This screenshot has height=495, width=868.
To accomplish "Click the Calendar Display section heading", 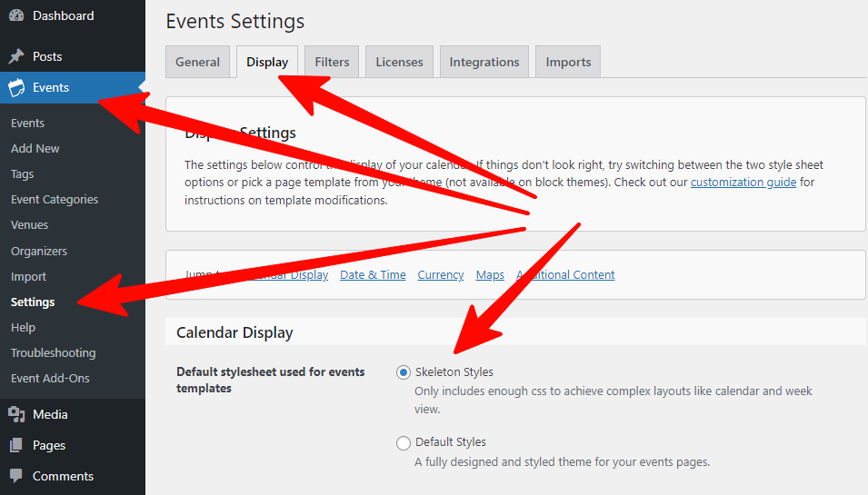I will point(234,332).
